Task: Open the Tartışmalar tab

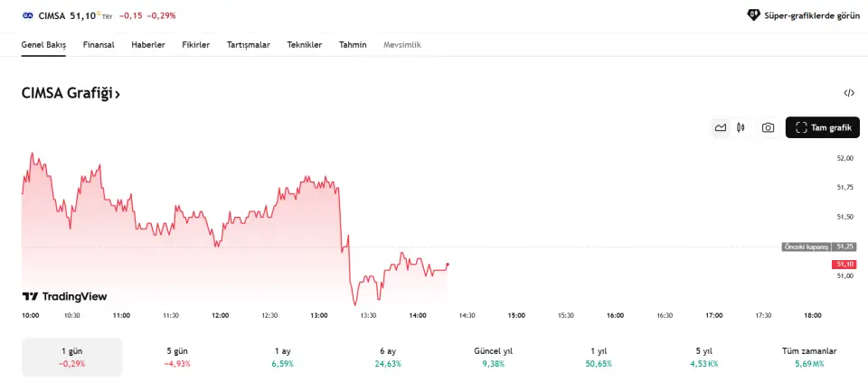Action: point(248,45)
